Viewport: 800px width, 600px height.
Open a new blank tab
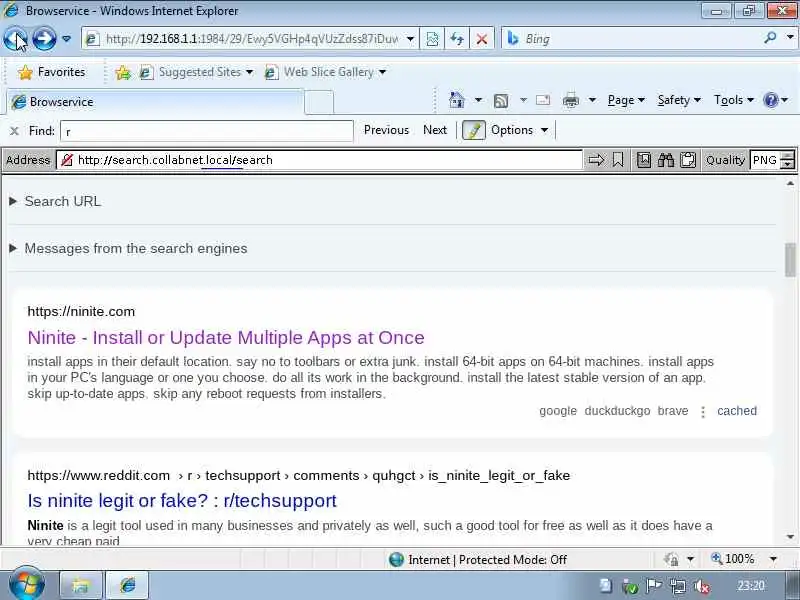319,102
